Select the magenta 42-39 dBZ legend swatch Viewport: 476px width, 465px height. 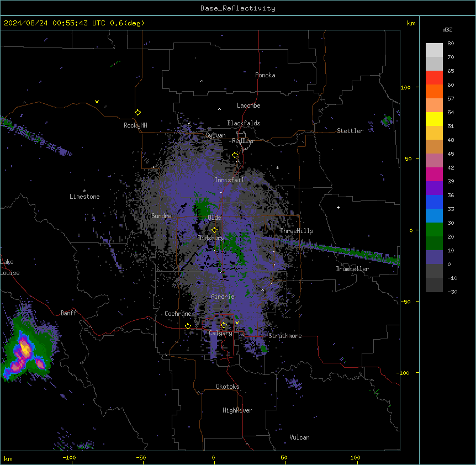tap(434, 174)
